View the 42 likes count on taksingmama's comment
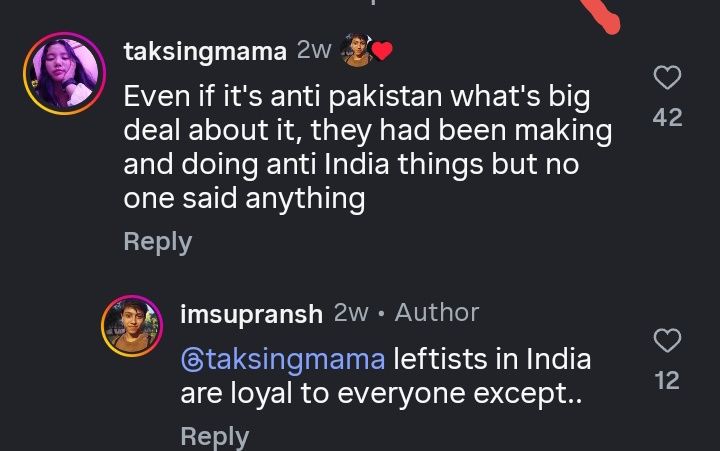720x451 pixels. [667, 117]
